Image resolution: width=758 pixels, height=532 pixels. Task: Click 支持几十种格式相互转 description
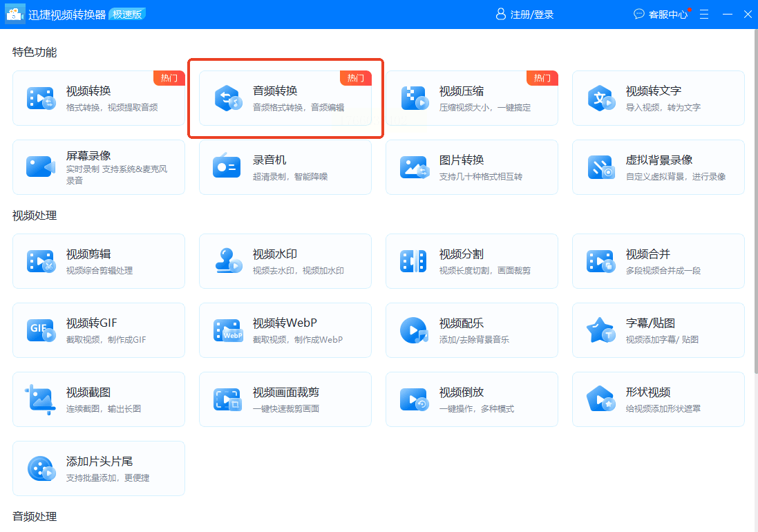pyautogui.click(x=480, y=176)
